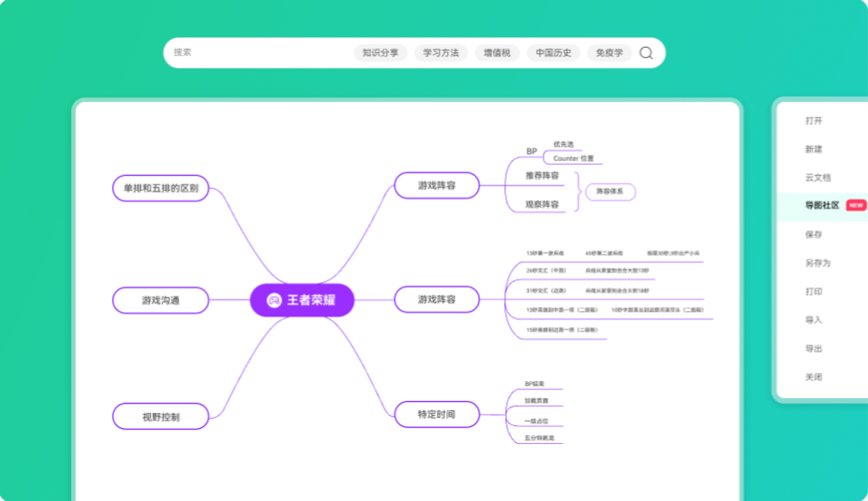Viewport: 868px width, 501px height.
Task: Select the 推荐阵容 subtopic
Action: click(542, 175)
